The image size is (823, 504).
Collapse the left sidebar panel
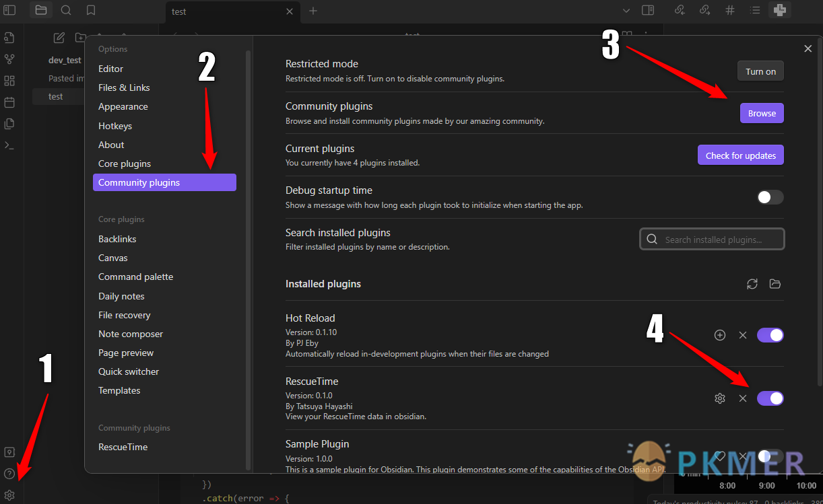pos(9,10)
